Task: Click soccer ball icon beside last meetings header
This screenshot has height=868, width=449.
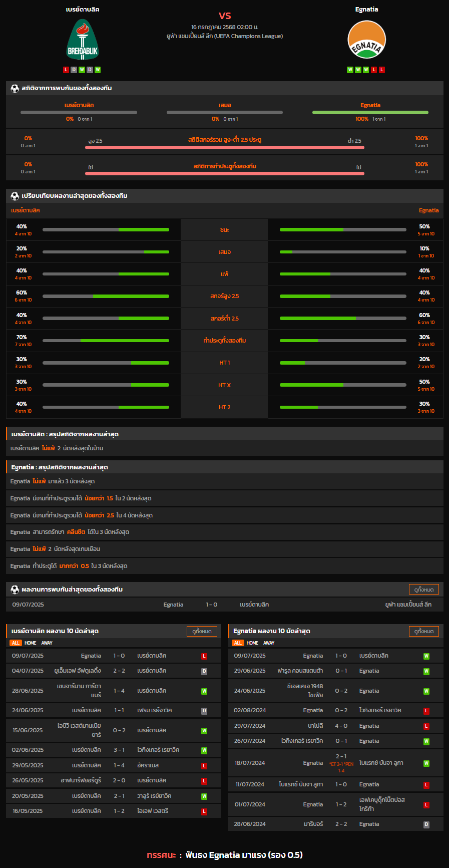Action: [15, 590]
